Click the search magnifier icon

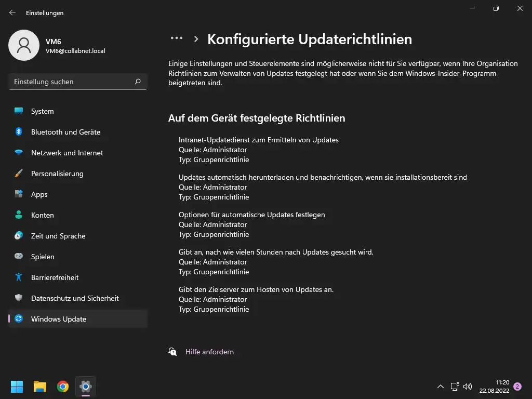pyautogui.click(x=138, y=82)
